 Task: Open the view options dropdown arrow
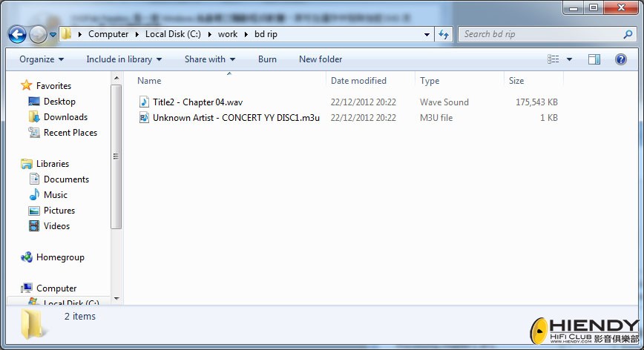569,59
